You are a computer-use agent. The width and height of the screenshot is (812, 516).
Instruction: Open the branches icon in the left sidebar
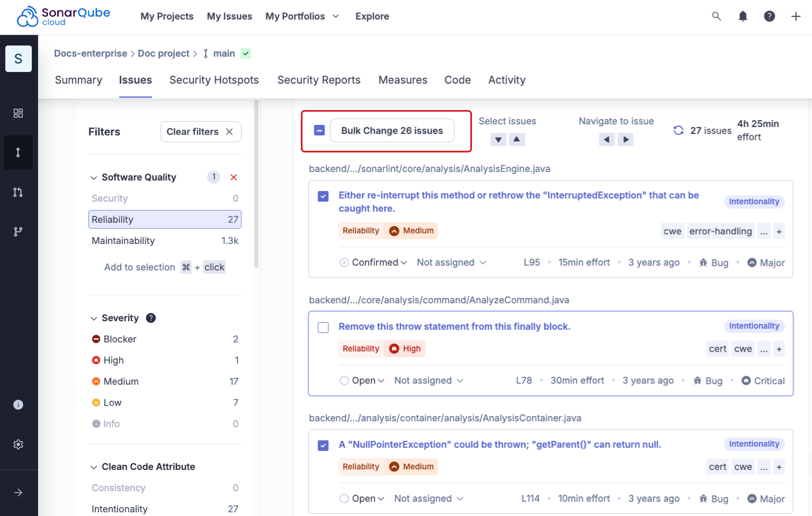coord(18,231)
